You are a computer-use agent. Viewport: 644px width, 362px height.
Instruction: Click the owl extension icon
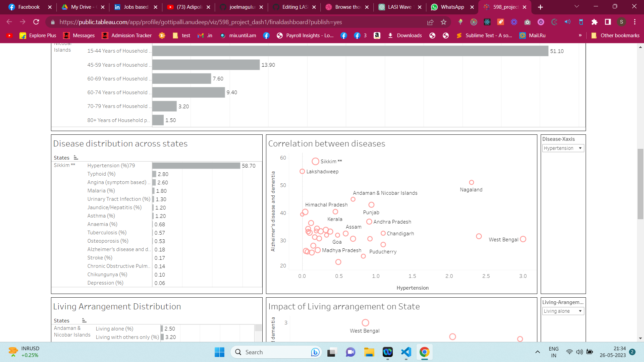pos(581,22)
